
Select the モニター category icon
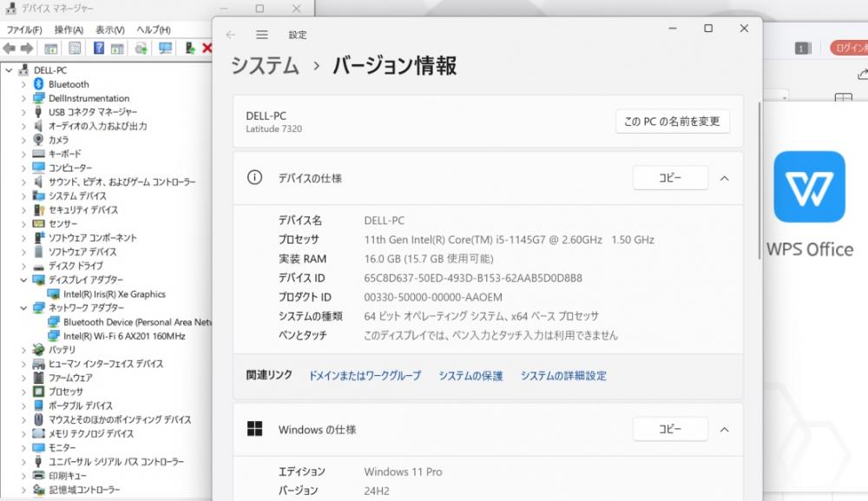point(38,447)
